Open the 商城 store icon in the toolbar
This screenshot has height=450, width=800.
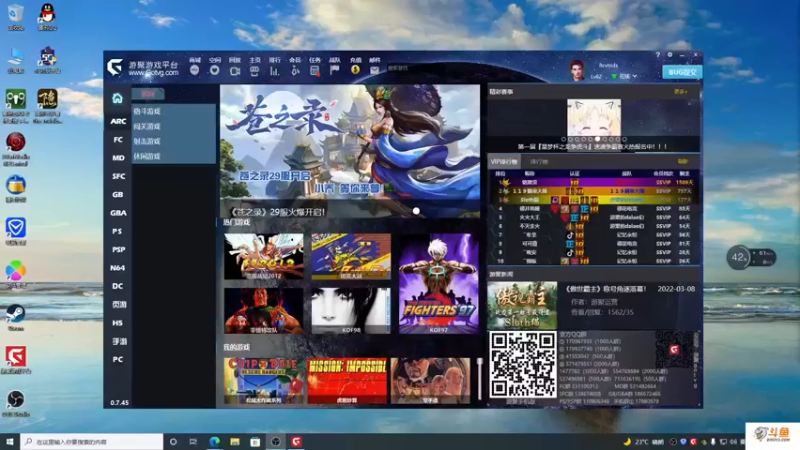click(194, 70)
